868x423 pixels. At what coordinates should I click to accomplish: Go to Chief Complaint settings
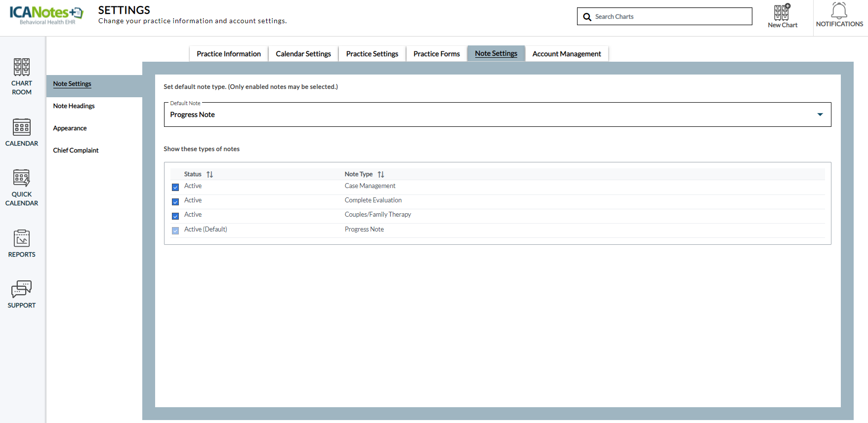(x=76, y=151)
